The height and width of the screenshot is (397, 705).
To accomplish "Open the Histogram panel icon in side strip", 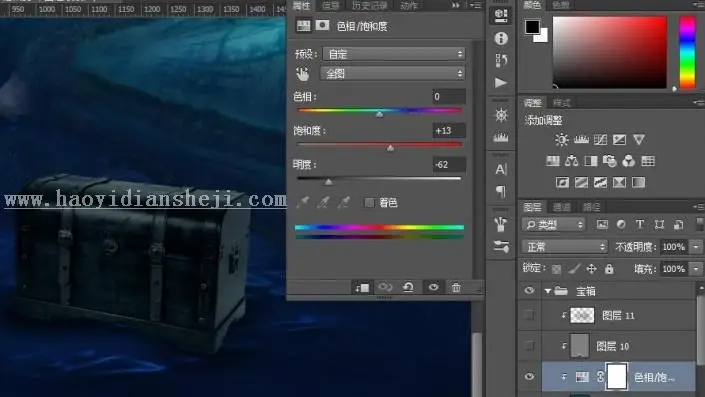I will coord(501,137).
